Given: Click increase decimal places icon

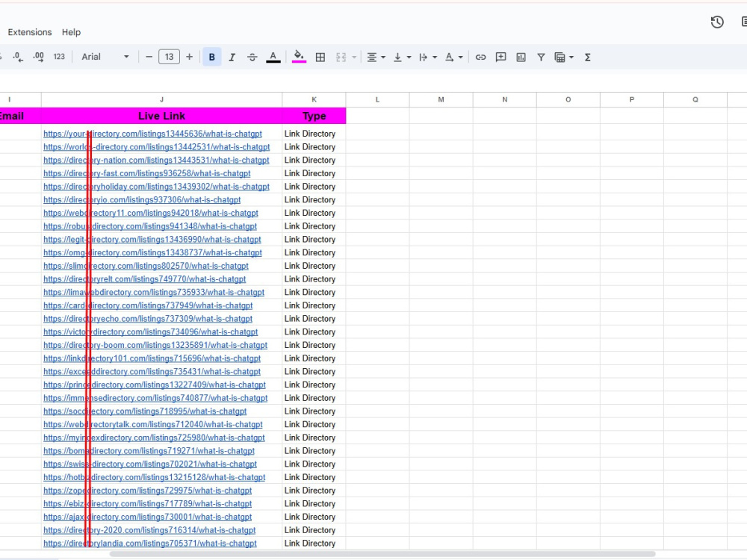Looking at the screenshot, I should [x=39, y=57].
